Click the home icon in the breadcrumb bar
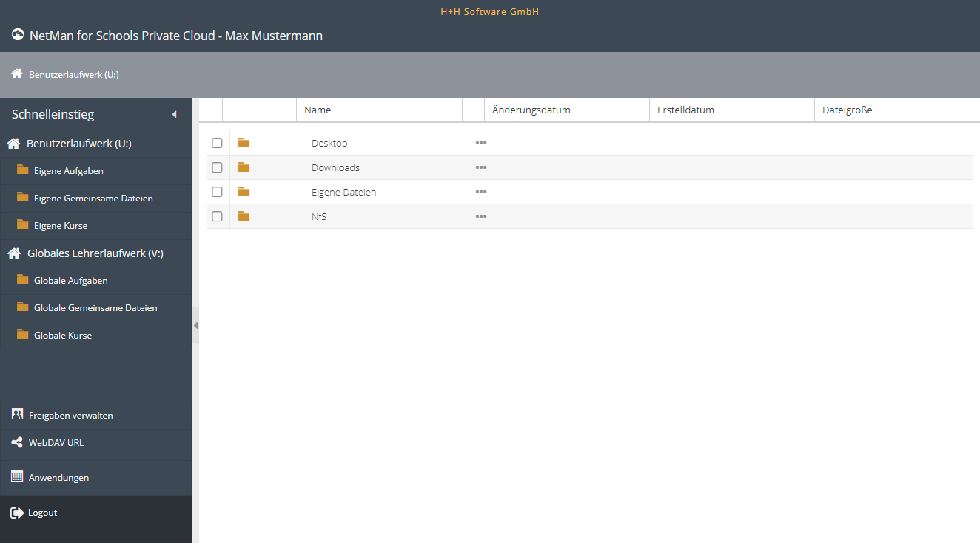980x543 pixels. (x=17, y=74)
